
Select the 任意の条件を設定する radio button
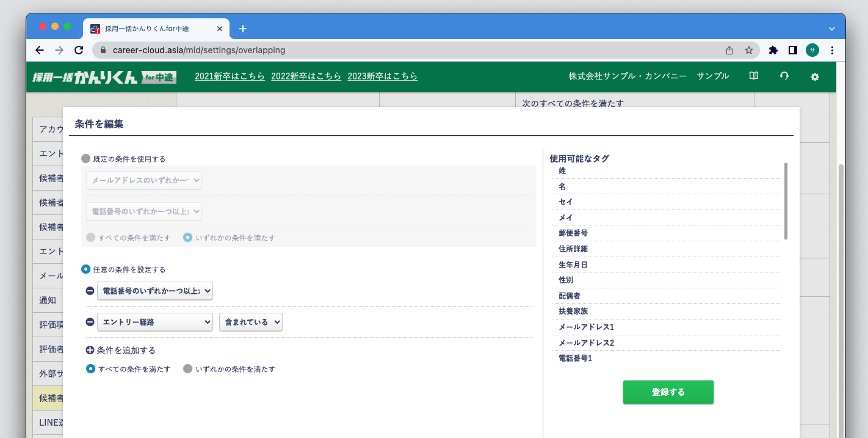point(85,269)
